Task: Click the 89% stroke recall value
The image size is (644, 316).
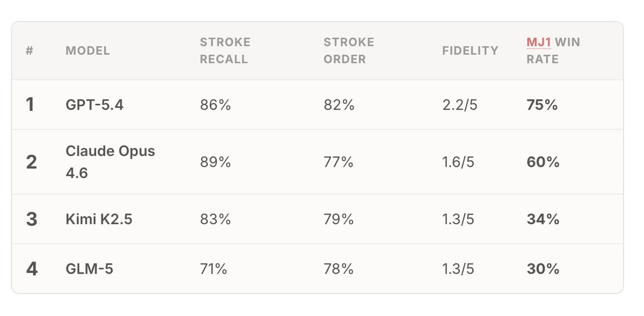Action: [215, 162]
